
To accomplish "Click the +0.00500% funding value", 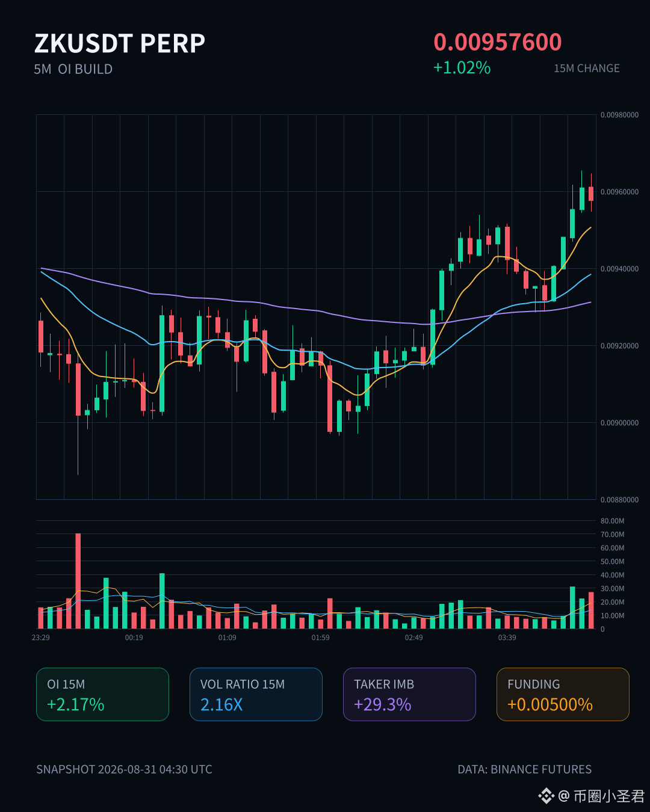I will click(x=550, y=704).
